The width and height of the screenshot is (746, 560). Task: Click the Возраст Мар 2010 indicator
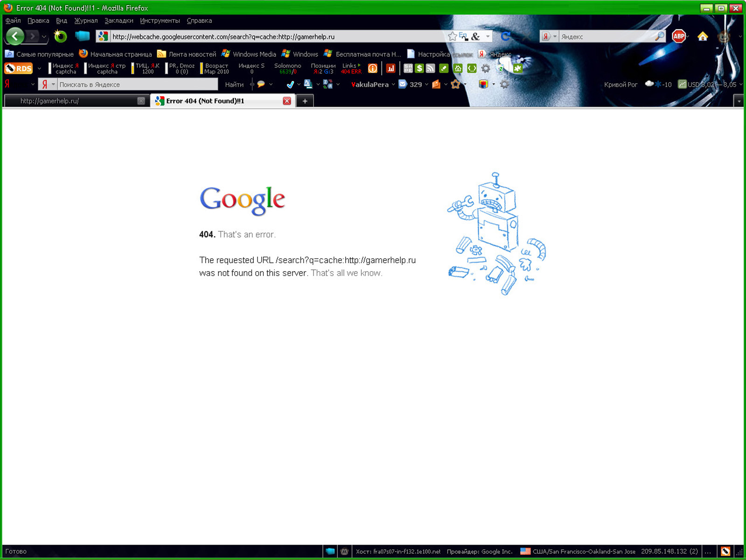click(x=215, y=69)
